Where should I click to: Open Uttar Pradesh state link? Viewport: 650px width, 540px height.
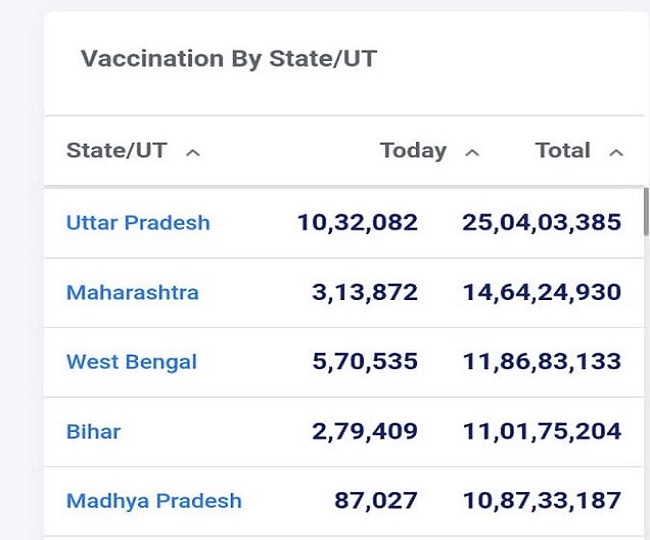(x=138, y=223)
